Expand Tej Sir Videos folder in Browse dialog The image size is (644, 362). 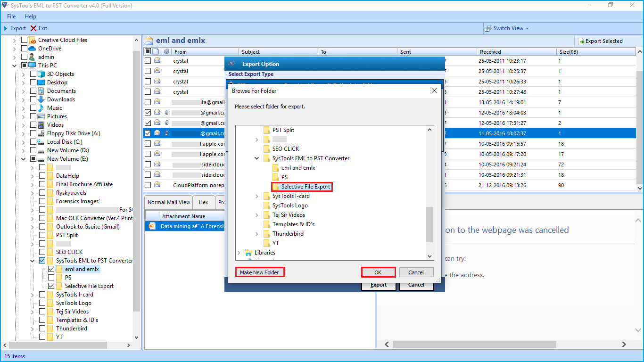[257, 215]
